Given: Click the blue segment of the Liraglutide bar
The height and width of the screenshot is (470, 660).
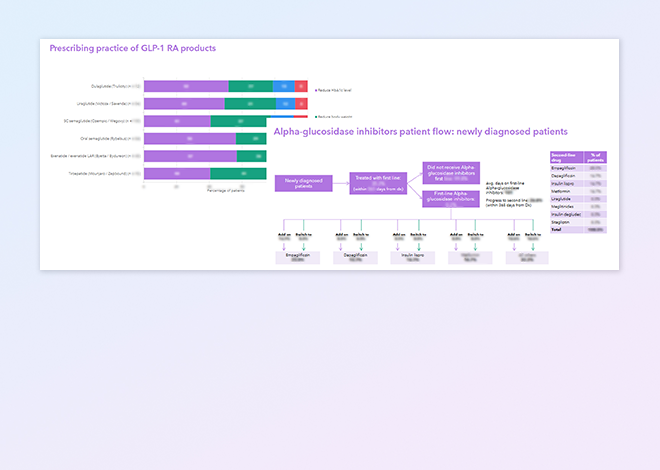Looking at the screenshot, I should click(x=285, y=104).
